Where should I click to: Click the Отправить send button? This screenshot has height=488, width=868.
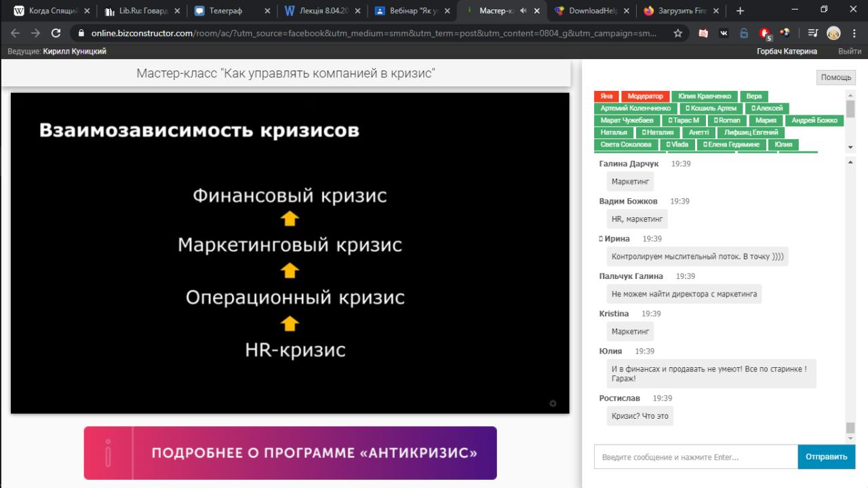point(826,457)
